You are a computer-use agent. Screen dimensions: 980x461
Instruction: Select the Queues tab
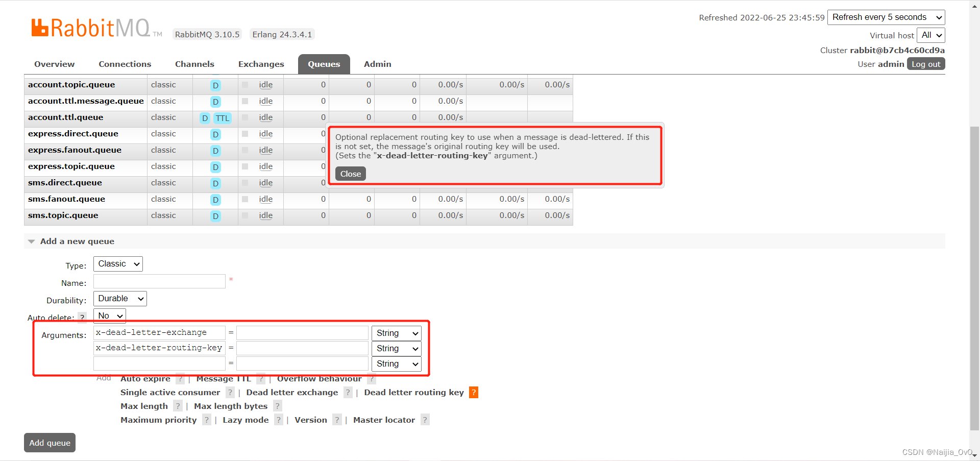pyautogui.click(x=324, y=64)
